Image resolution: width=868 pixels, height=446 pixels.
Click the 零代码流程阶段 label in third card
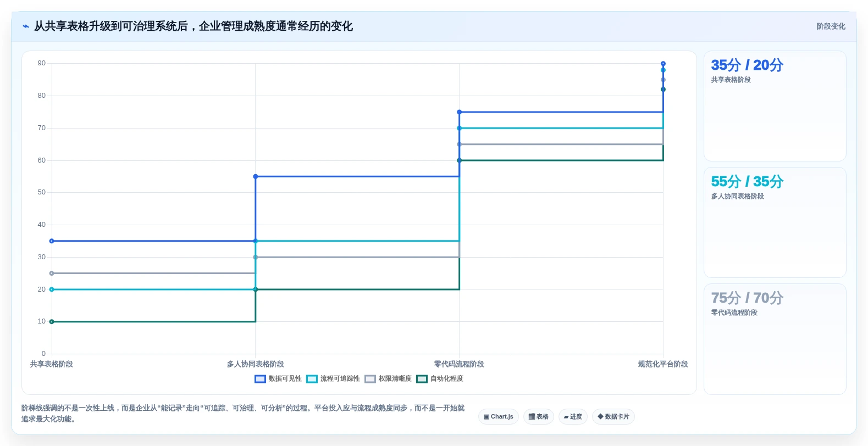coord(734,313)
